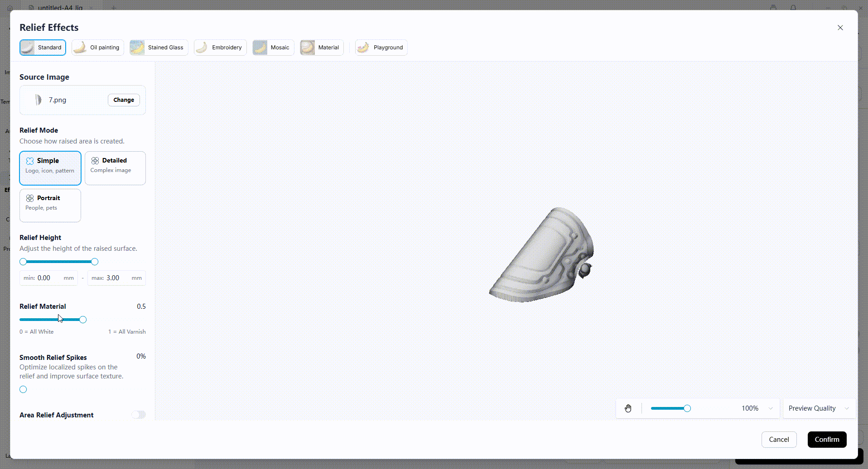Close the Relief Effects dialog
Image resolution: width=868 pixels, height=469 pixels.
click(840, 28)
